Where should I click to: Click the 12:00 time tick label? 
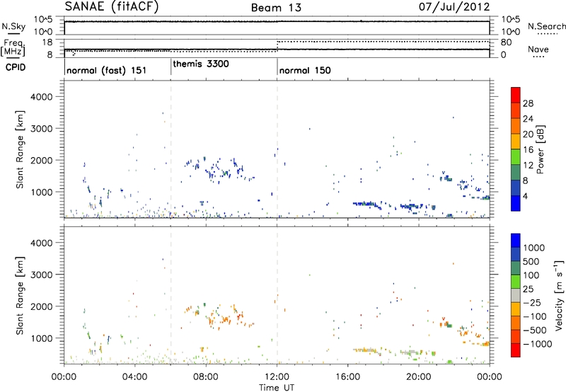tap(277, 377)
